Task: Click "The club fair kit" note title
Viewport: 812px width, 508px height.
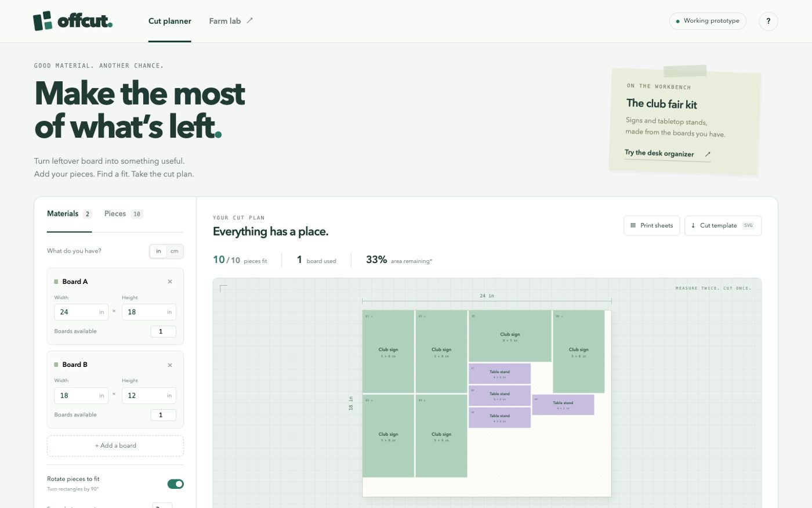Action: tap(662, 104)
